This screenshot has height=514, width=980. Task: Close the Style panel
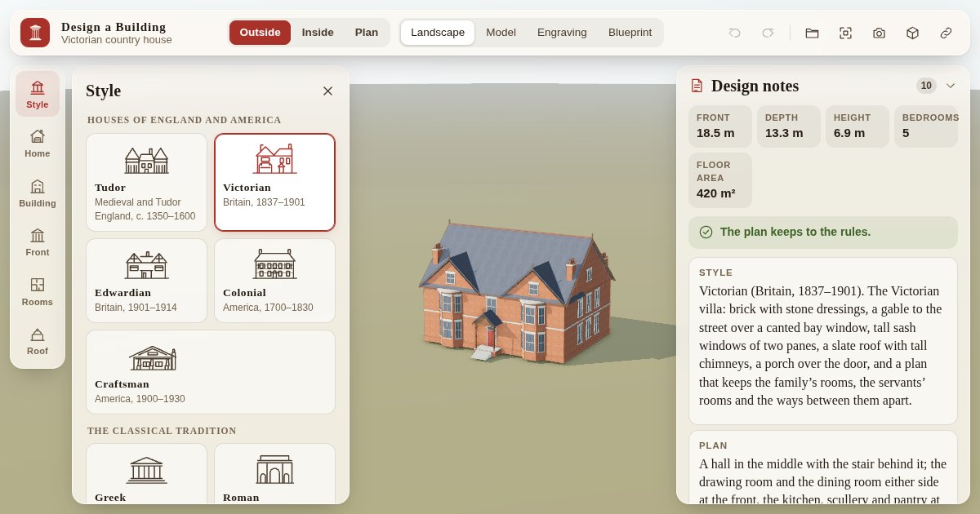click(327, 91)
